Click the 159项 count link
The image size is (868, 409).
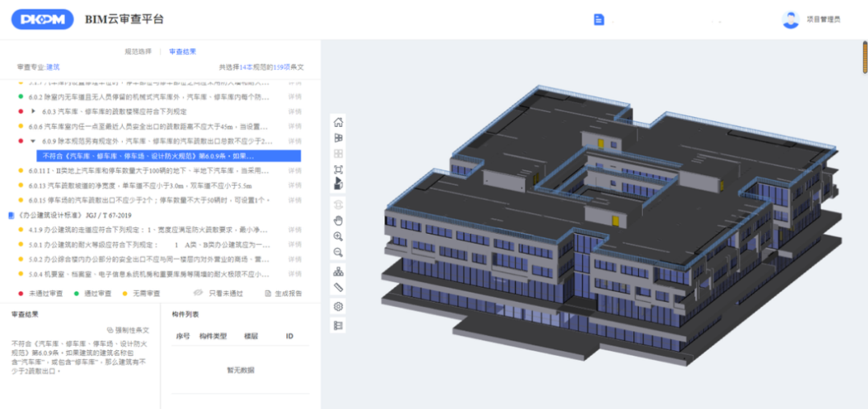[282, 67]
